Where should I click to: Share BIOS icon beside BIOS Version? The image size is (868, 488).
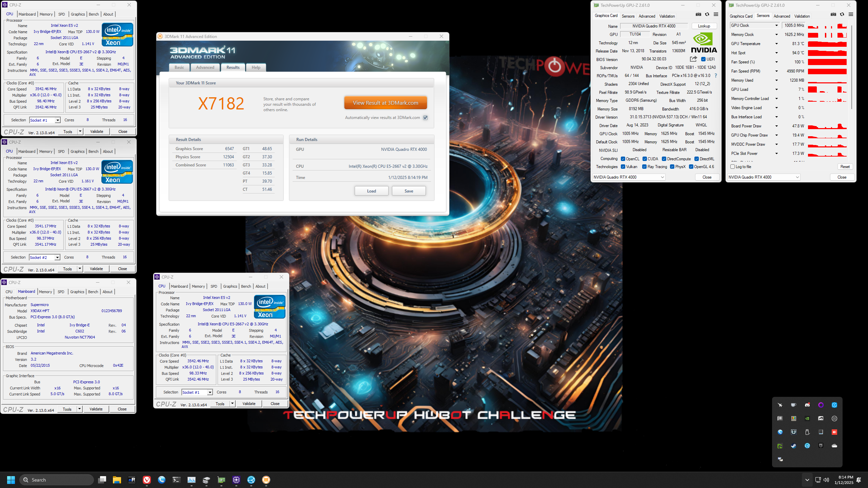point(693,59)
